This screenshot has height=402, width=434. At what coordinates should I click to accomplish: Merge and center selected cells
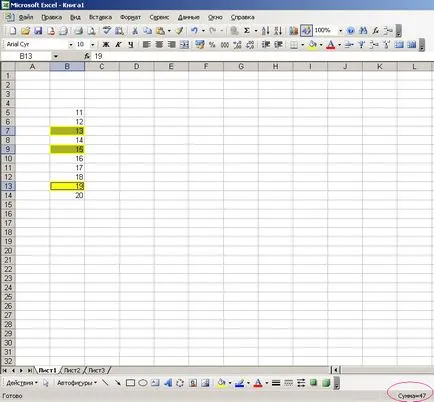[x=184, y=44]
